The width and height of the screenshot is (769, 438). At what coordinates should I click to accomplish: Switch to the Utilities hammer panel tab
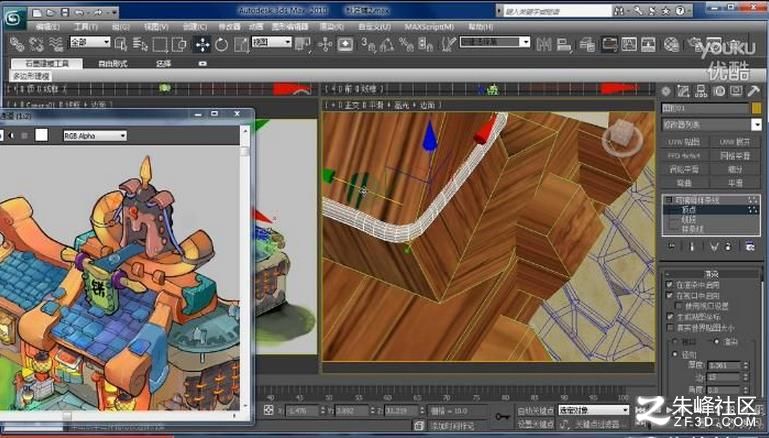coord(753,91)
